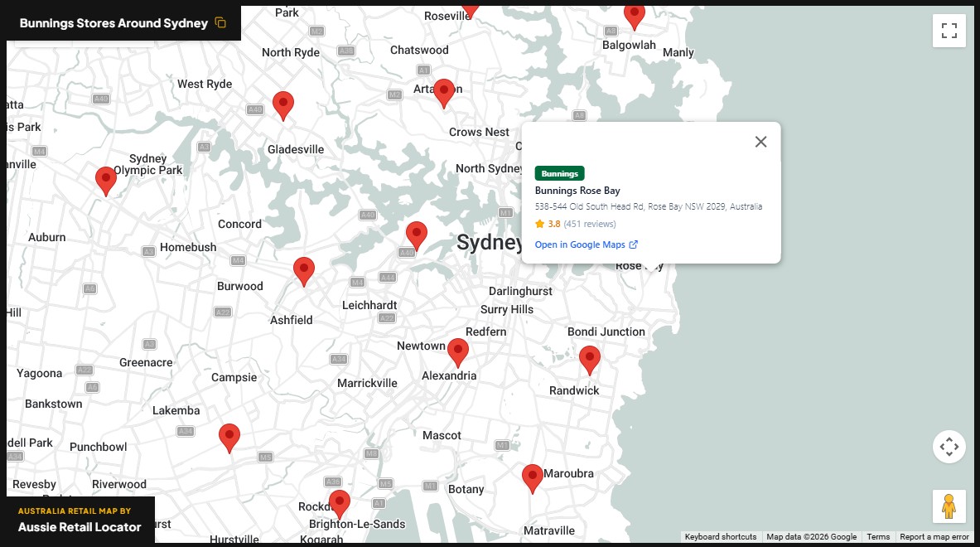This screenshot has height=547, width=980.
Task: Click the Leichhardt map label
Action: (369, 305)
